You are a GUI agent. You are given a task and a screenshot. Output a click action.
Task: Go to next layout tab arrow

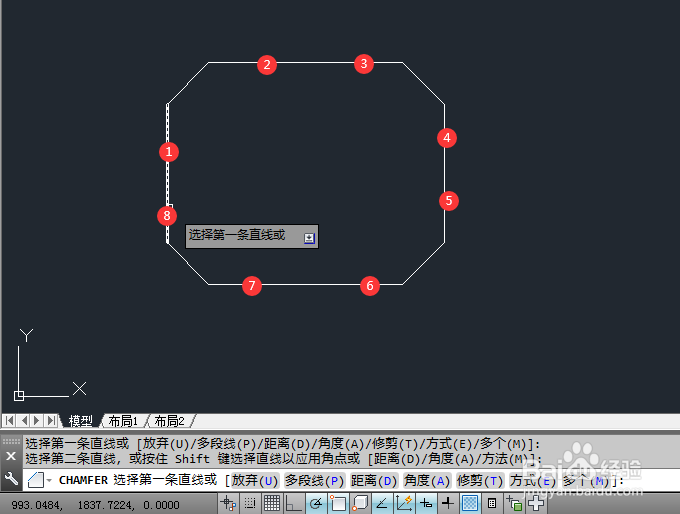[x=37, y=420]
